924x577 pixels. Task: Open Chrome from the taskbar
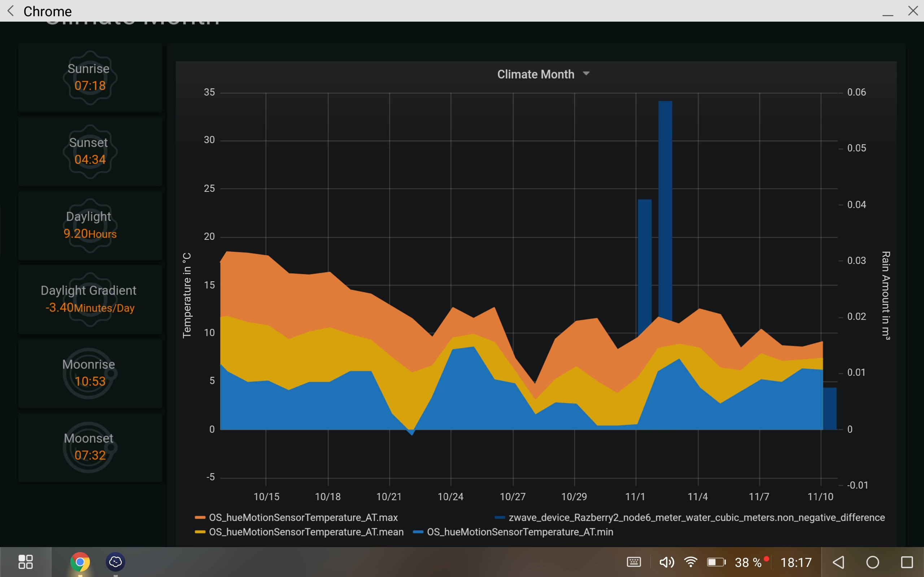[80, 562]
